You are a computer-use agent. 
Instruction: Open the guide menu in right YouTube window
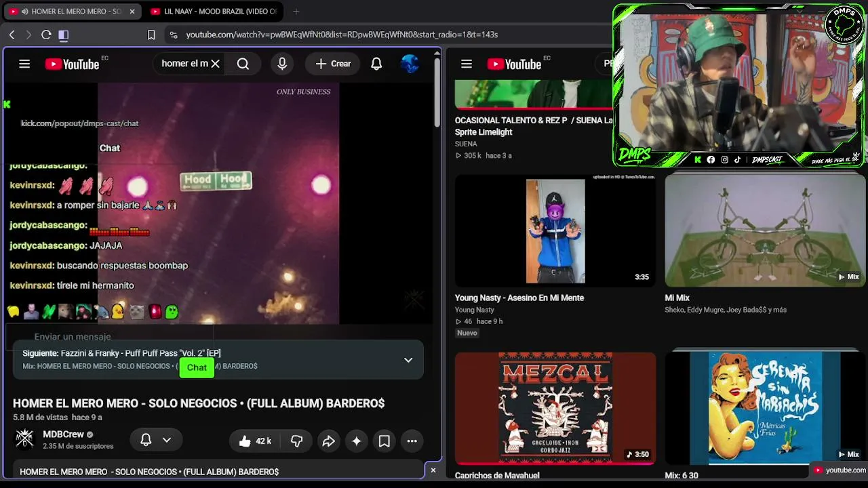pyautogui.click(x=467, y=64)
